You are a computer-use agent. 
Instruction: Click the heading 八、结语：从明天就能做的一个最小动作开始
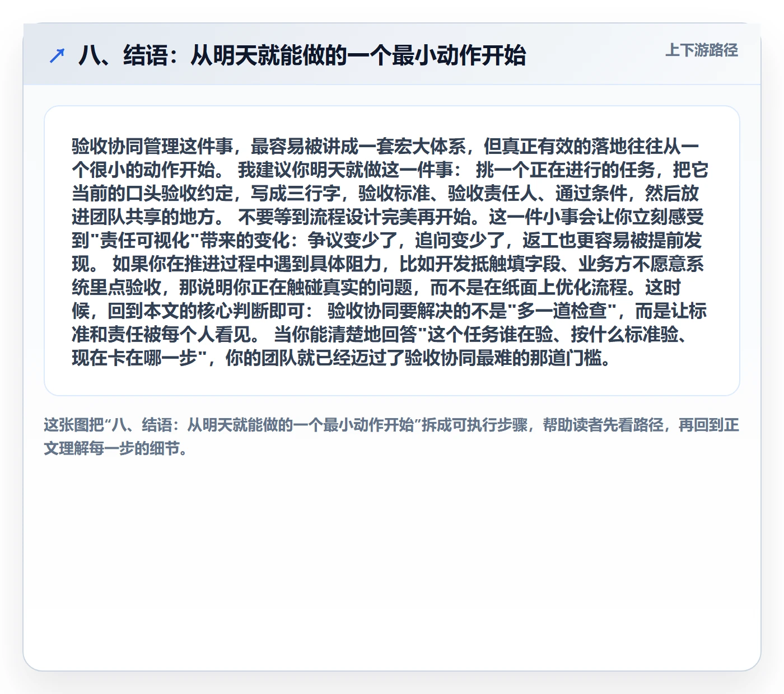(302, 55)
